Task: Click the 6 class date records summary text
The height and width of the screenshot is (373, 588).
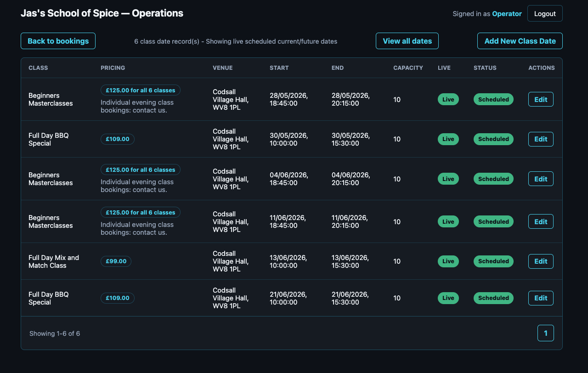Action: tap(236, 41)
